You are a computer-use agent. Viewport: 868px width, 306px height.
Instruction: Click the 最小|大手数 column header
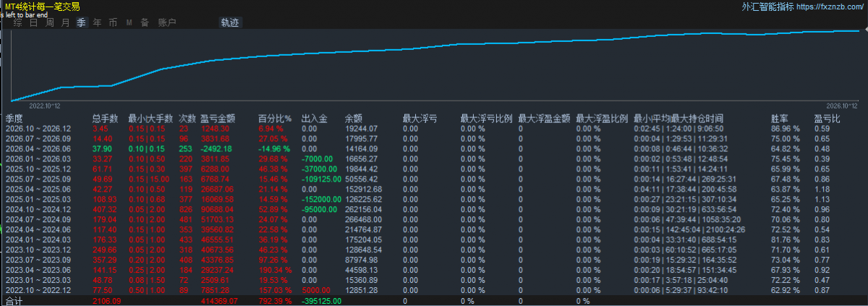coord(150,118)
